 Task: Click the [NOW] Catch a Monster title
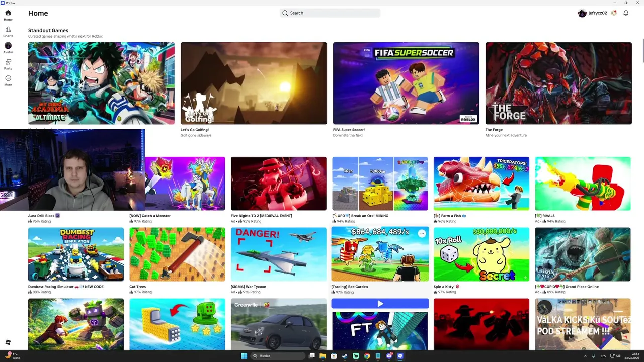150,216
